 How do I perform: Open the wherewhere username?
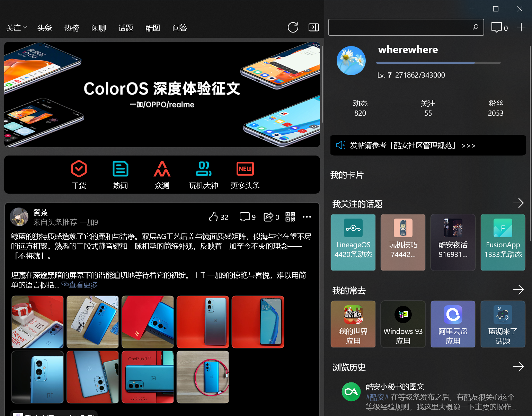click(x=408, y=50)
